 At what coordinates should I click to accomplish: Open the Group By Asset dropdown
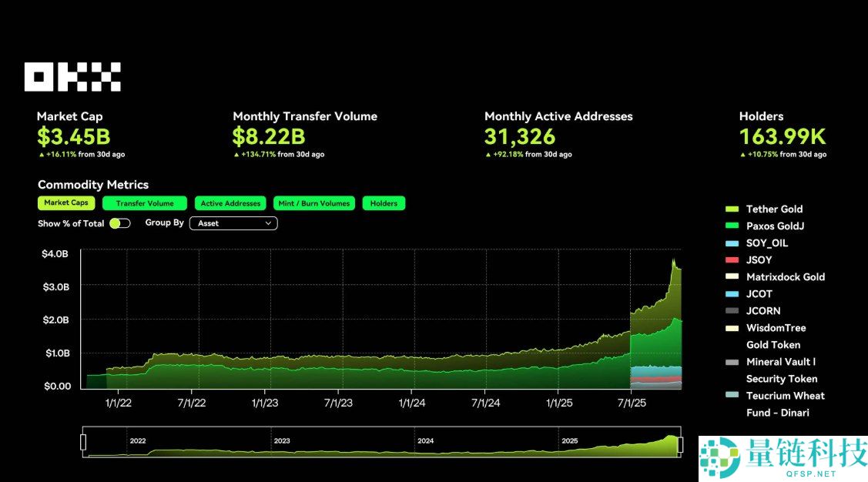click(234, 223)
